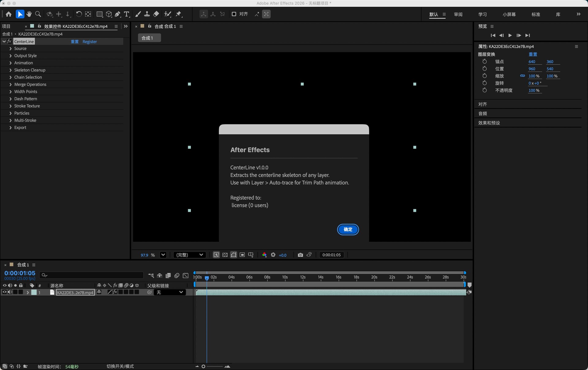The image size is (588, 370).
Task: Play the preview with the play button
Action: pos(510,36)
